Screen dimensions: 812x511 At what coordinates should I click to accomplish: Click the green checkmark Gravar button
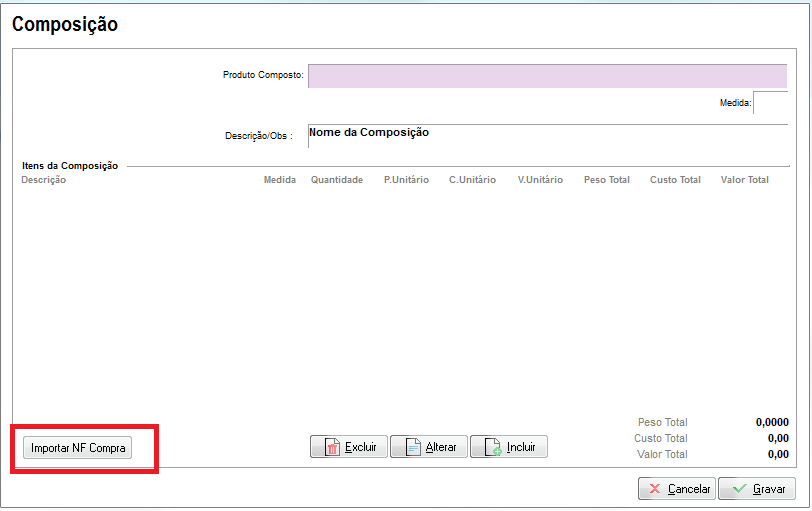pos(757,489)
